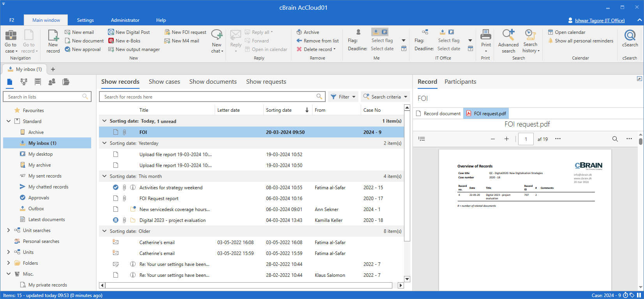Add a new tab with plus button
Viewport: 644px width, 299px height.
point(53,69)
